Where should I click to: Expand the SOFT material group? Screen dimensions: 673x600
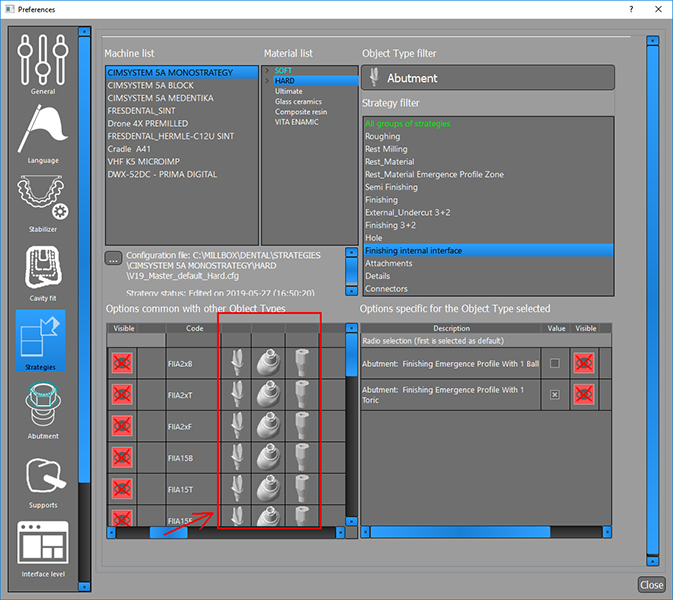pos(267,70)
